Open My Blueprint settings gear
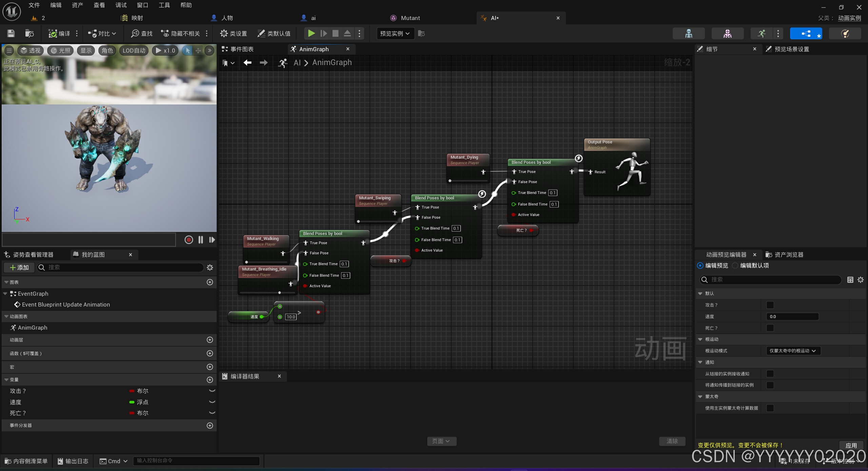This screenshot has height=471, width=868. coord(210,268)
